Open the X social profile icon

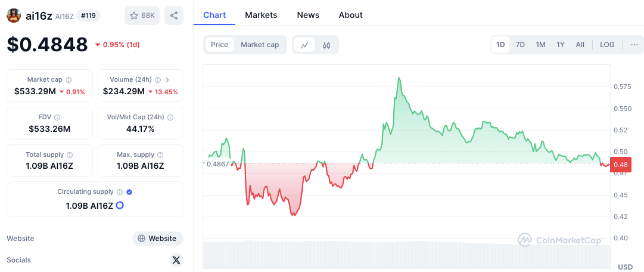176,260
